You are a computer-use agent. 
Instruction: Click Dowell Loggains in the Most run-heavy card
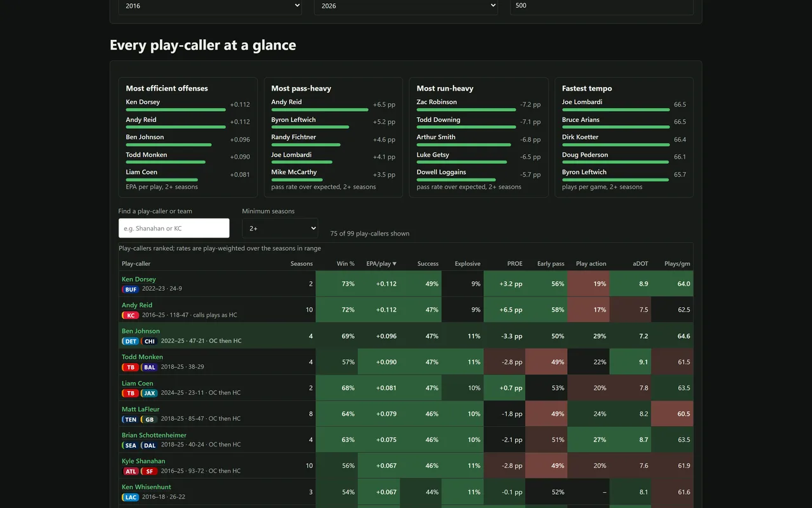442,172
